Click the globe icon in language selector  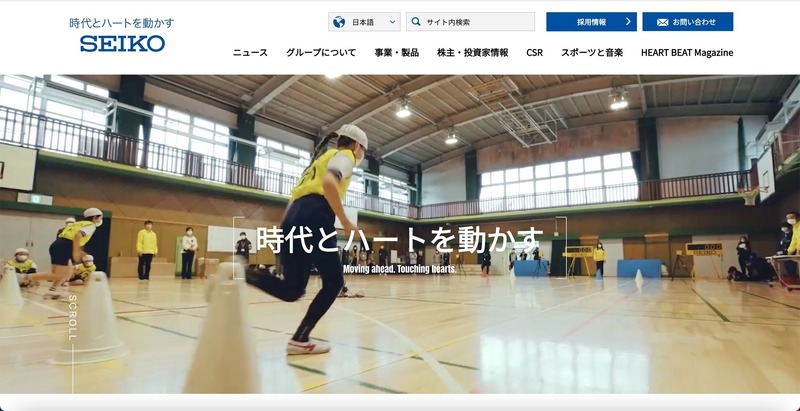tap(340, 22)
